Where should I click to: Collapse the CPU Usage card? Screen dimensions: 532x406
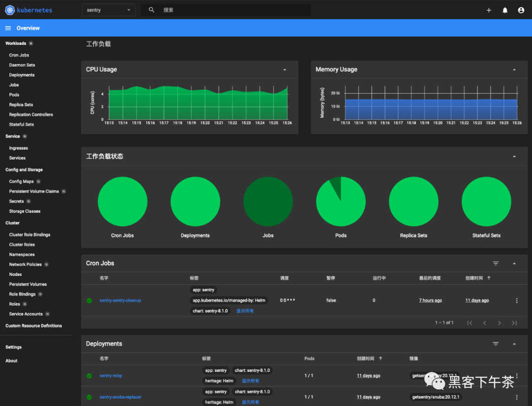(285, 69)
